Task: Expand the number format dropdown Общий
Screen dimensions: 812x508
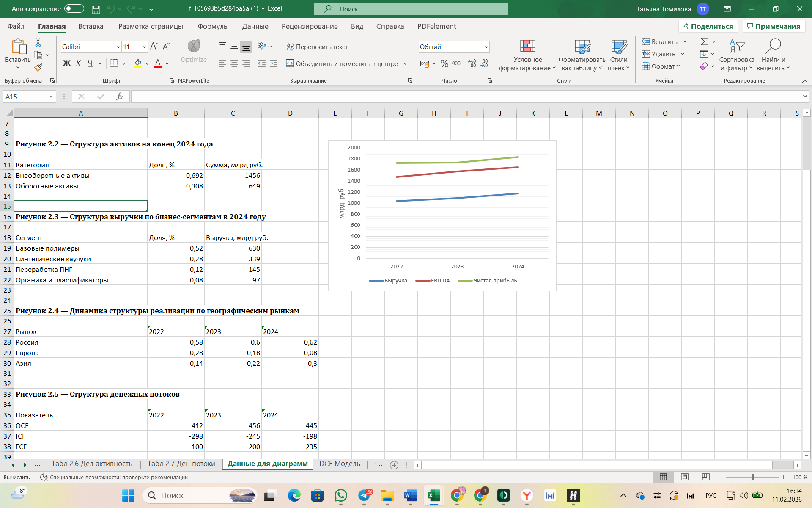Action: click(486, 47)
